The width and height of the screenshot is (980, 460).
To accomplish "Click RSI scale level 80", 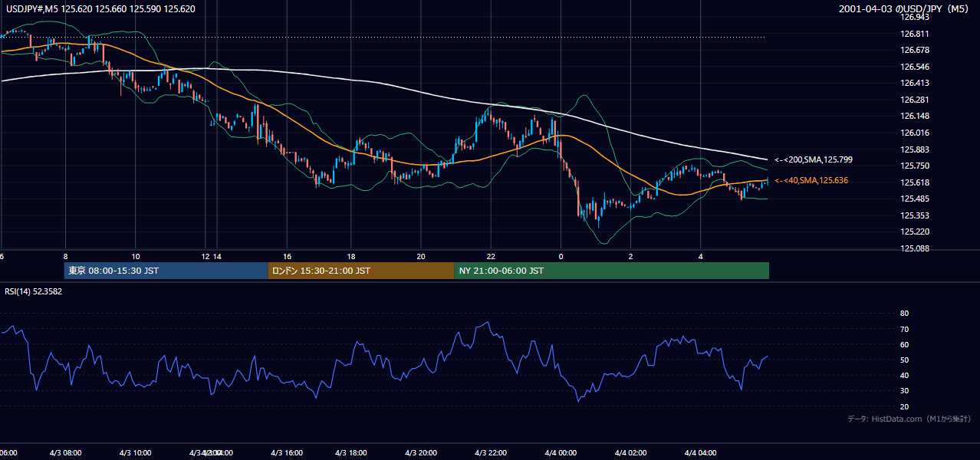I will (904, 314).
